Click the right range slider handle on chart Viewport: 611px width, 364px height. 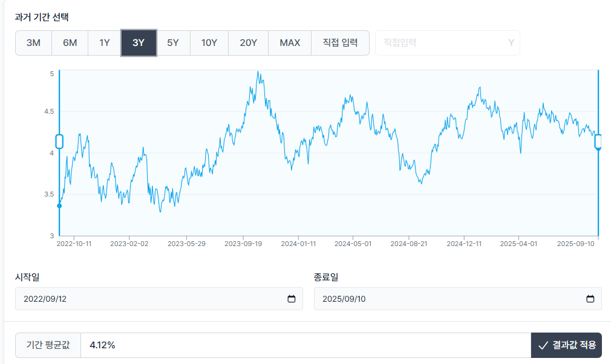[x=598, y=141]
